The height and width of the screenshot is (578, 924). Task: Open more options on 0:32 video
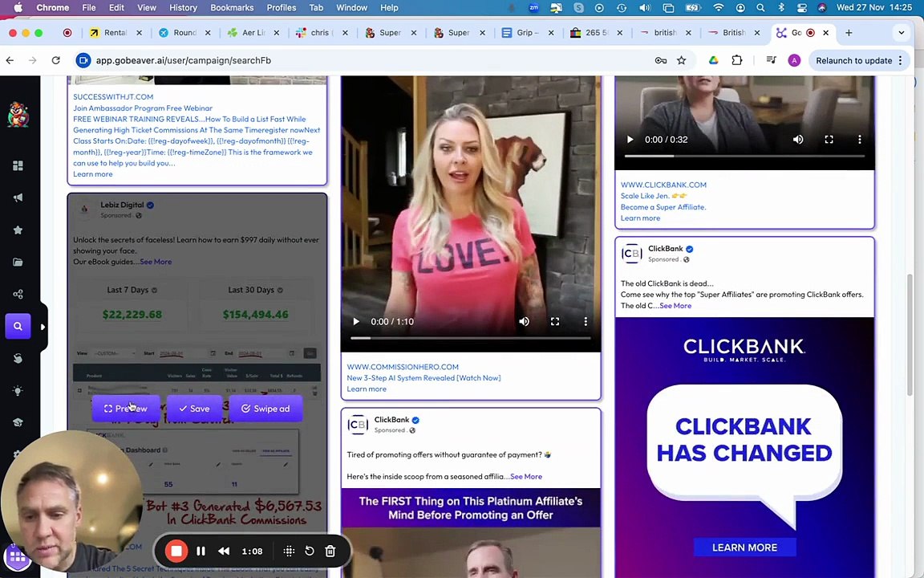(x=859, y=140)
